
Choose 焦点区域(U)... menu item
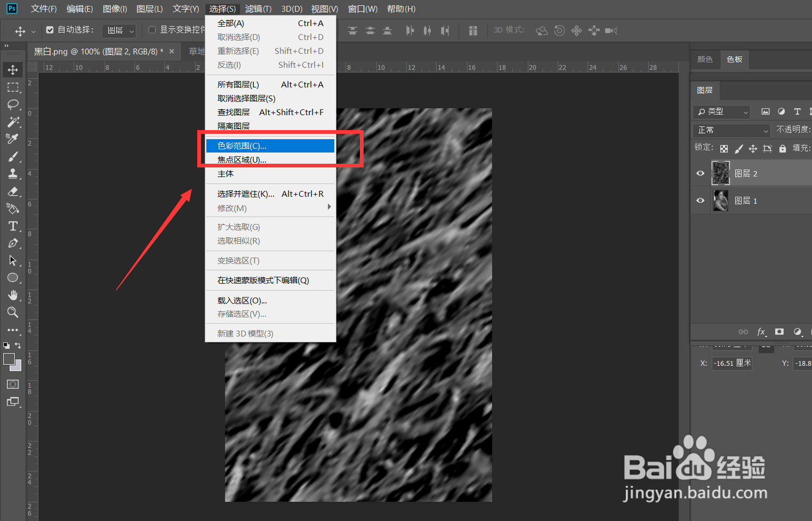(x=270, y=159)
